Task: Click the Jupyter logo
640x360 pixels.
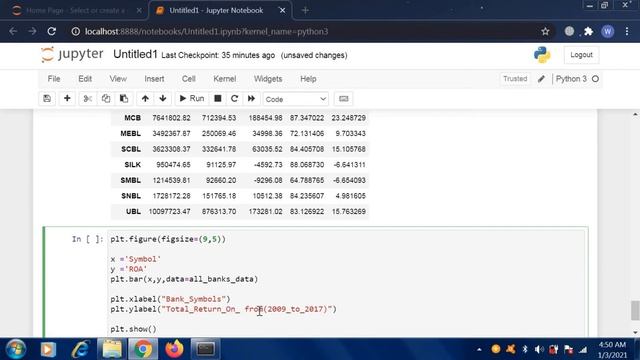Action: (x=72, y=54)
